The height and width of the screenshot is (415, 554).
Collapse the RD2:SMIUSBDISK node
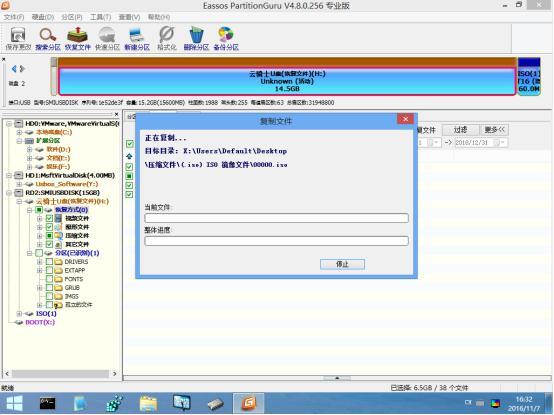9,193
